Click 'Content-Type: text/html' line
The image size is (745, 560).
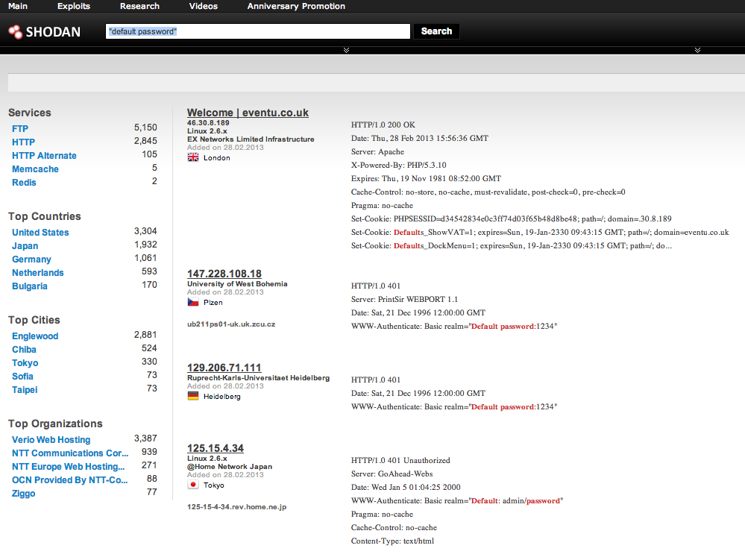pos(392,541)
